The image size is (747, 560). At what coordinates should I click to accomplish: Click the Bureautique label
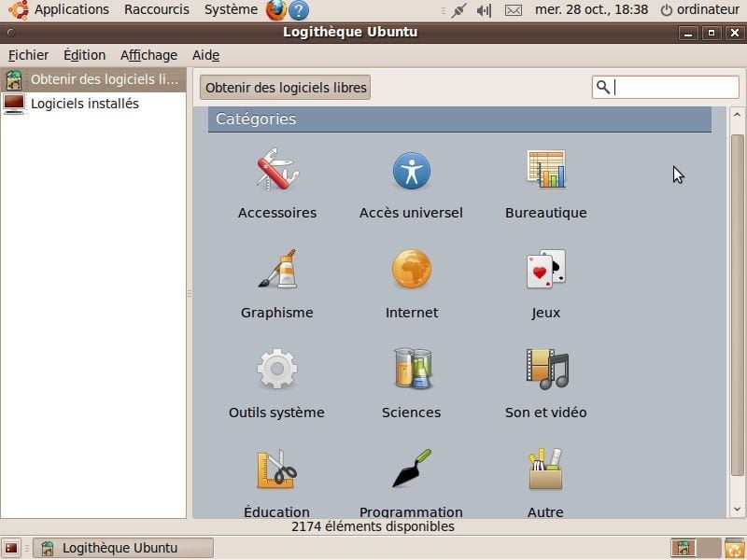pyautogui.click(x=546, y=213)
